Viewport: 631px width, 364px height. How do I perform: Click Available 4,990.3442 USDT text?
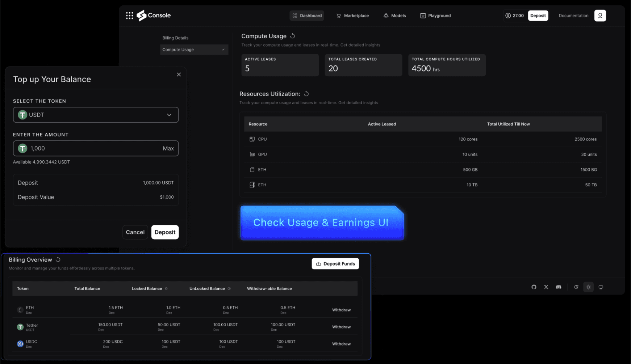tap(41, 162)
